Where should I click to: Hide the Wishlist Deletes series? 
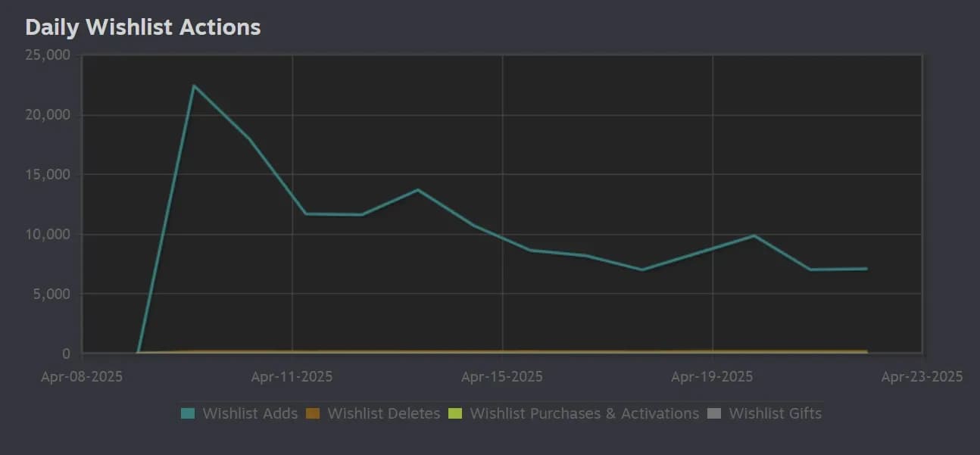(x=382, y=413)
